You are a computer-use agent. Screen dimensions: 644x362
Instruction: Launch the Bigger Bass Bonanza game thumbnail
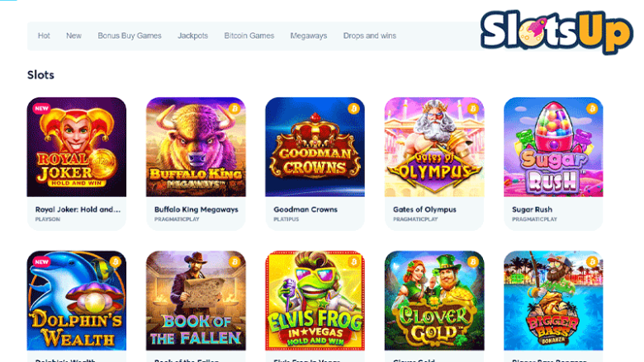coord(553,300)
